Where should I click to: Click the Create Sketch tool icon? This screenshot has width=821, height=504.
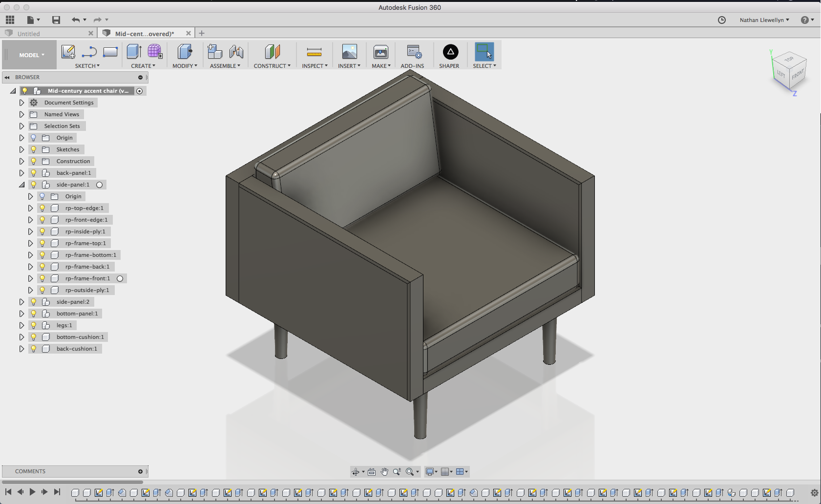[x=68, y=52]
